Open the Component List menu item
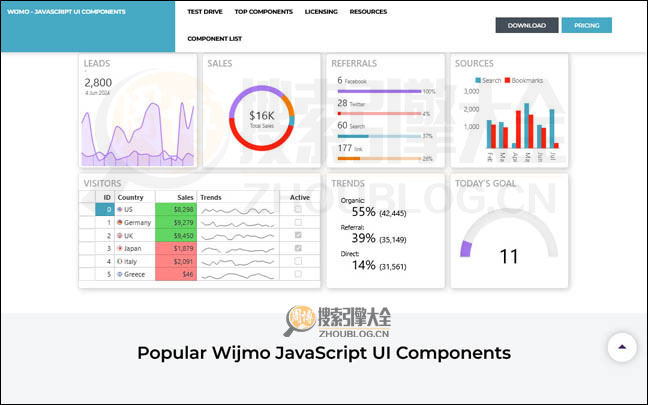 pyautogui.click(x=214, y=38)
